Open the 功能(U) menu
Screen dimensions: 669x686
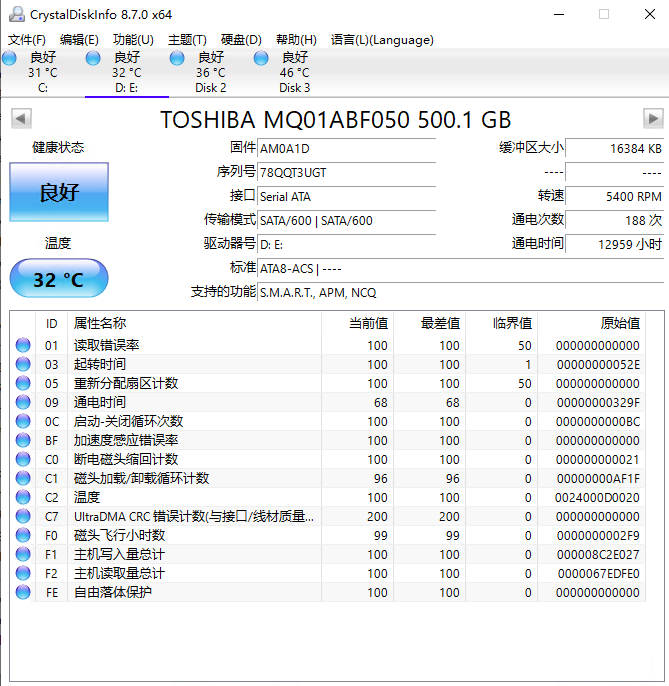(133, 40)
